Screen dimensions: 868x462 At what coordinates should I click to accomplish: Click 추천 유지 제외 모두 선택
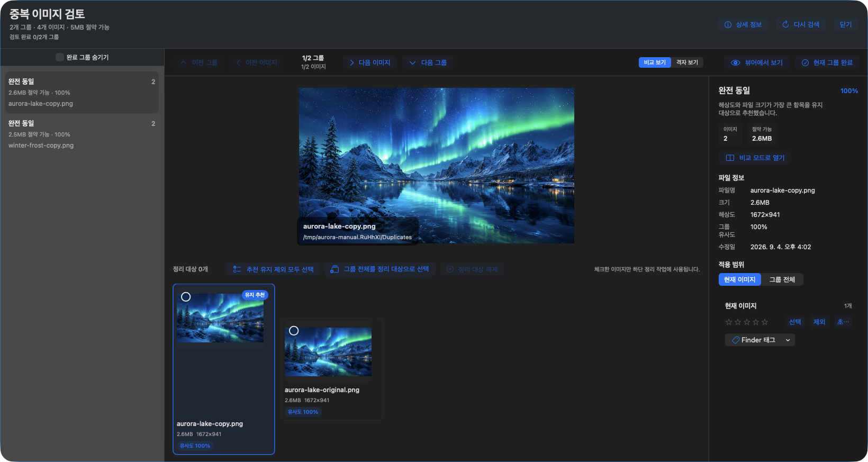(274, 269)
